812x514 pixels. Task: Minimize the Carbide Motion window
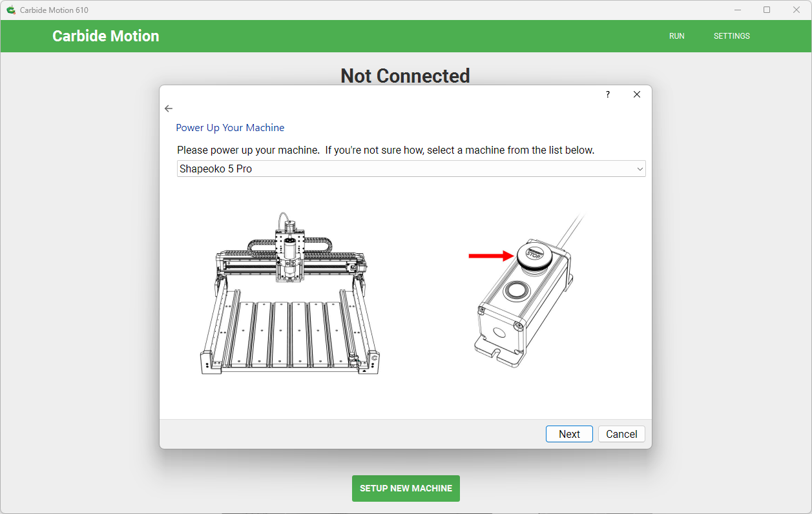click(x=738, y=10)
